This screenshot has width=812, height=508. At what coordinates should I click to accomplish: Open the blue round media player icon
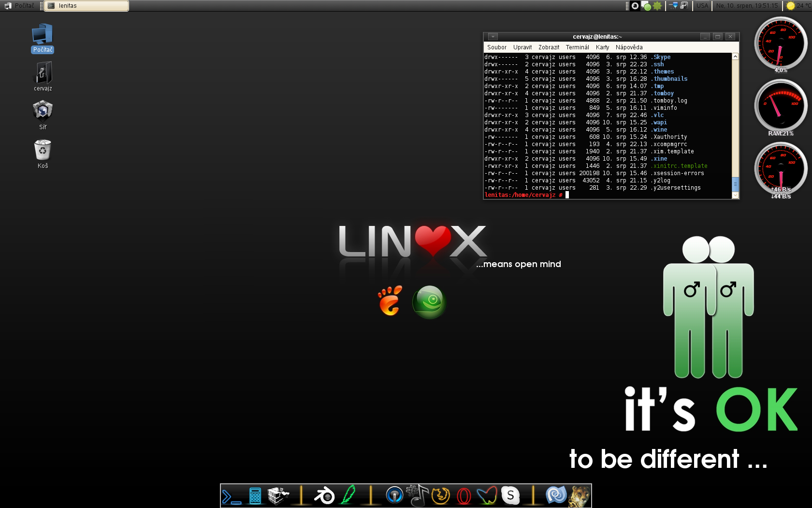[x=394, y=495]
